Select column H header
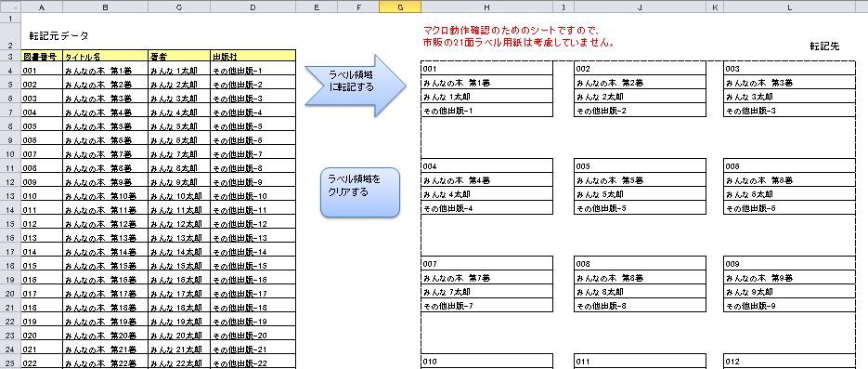Viewport: 868px width, 369px height. coord(486,7)
